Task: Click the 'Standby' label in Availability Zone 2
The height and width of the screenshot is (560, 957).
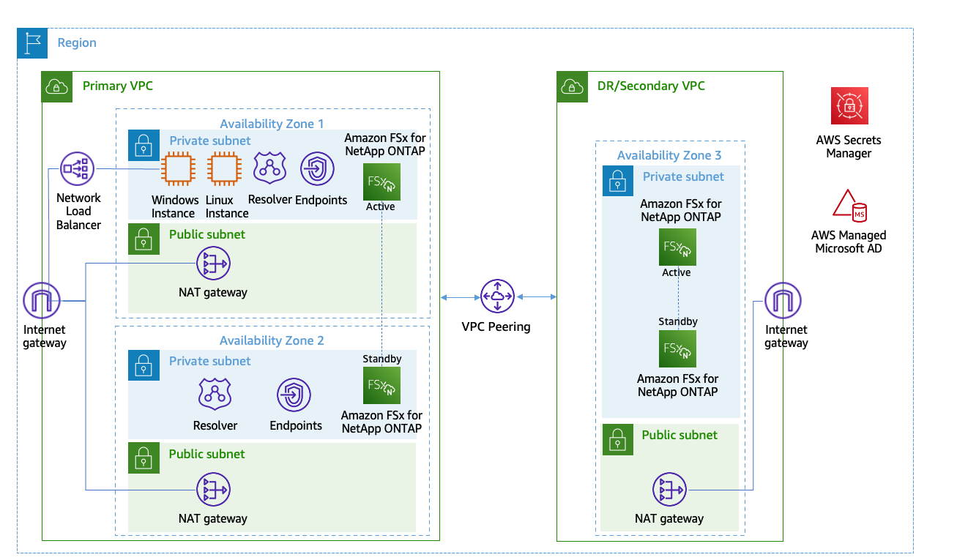Action: coord(382,359)
